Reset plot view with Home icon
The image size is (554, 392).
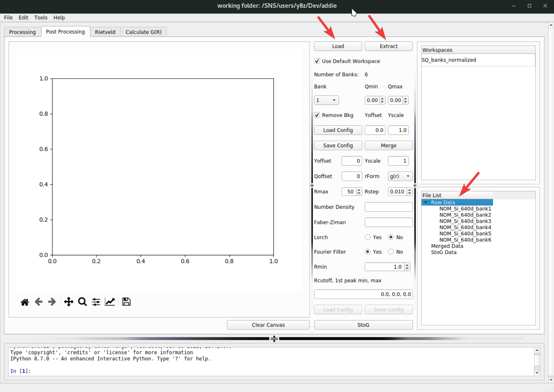[25, 302]
